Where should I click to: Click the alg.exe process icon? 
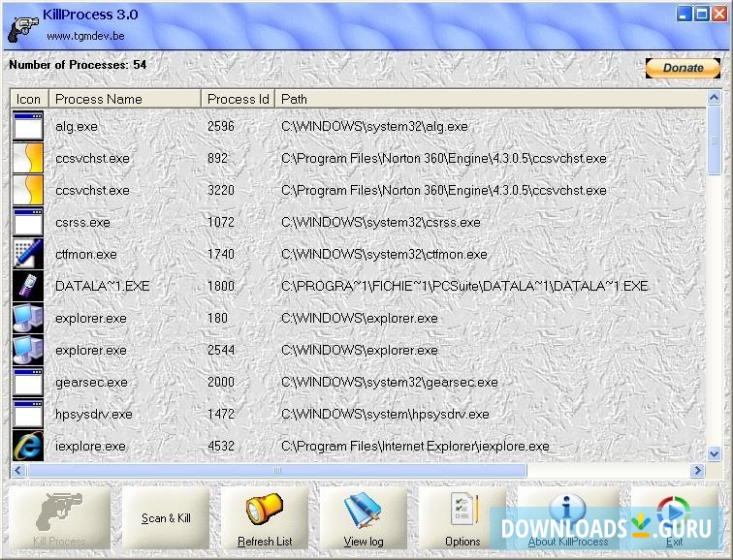coord(28,126)
